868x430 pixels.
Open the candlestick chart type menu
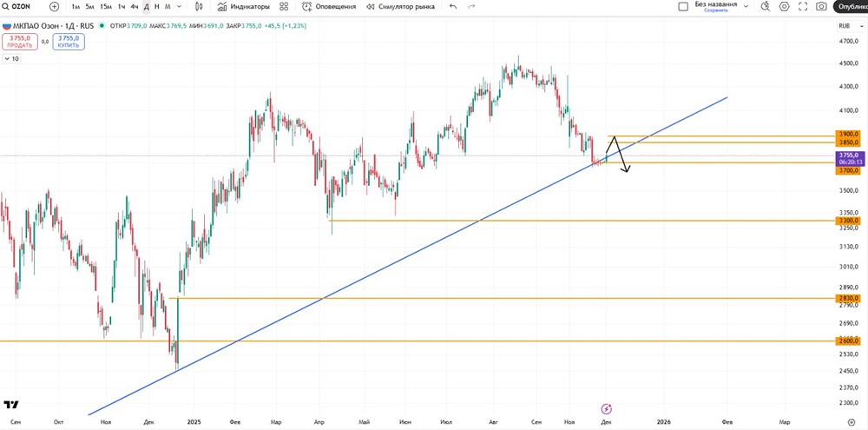tap(200, 7)
